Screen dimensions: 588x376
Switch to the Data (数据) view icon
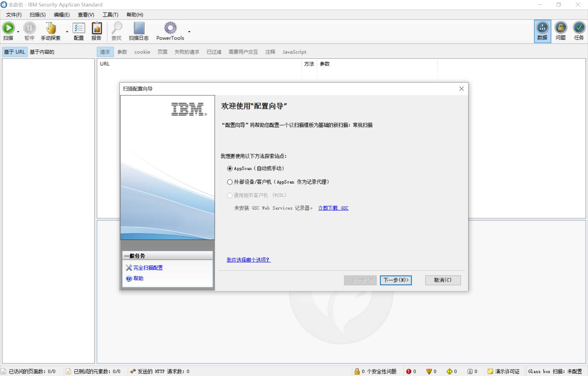click(543, 28)
